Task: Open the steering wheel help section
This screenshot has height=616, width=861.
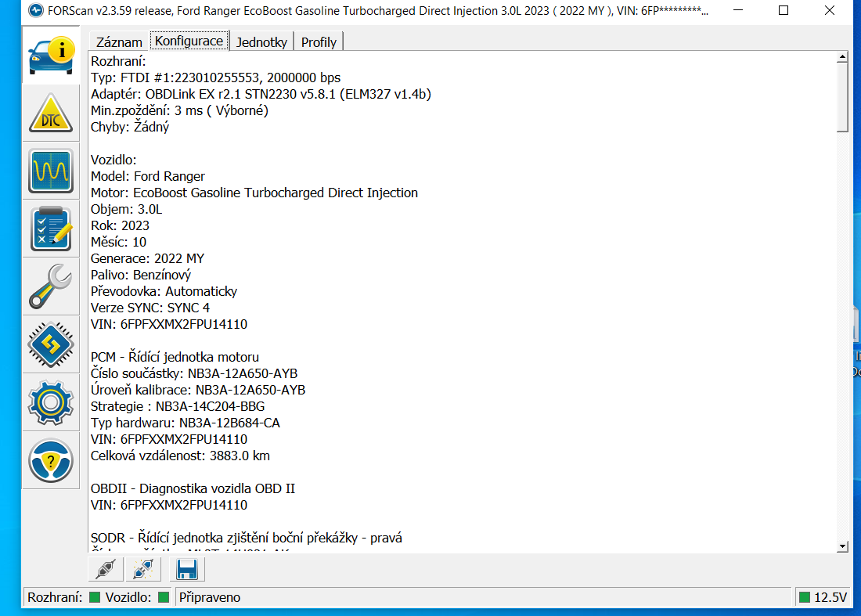Action: 51,460
